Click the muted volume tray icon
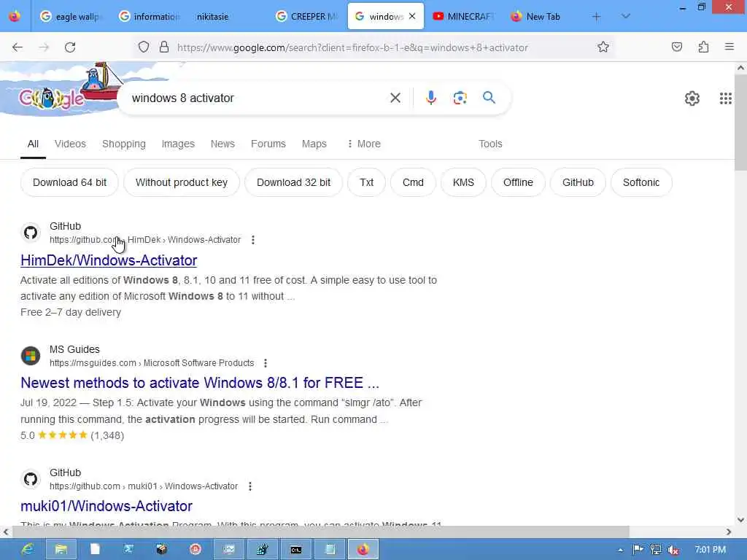The image size is (747, 560). [673, 550]
